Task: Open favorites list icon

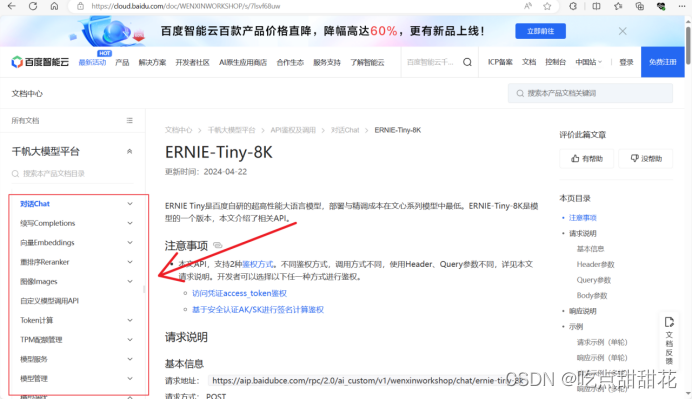Action: click(x=618, y=6)
